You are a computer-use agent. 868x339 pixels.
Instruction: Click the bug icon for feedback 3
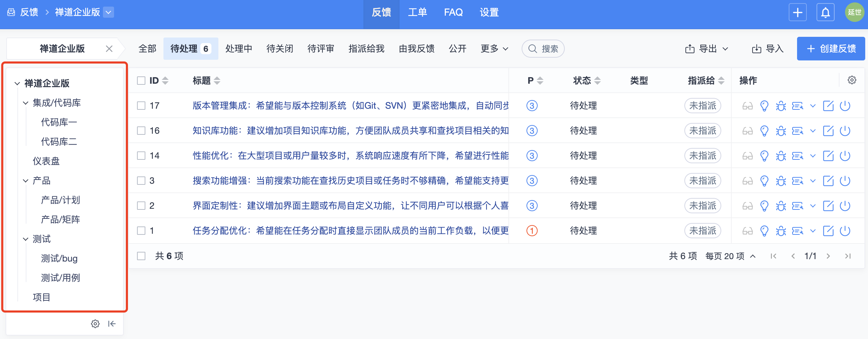(x=781, y=181)
